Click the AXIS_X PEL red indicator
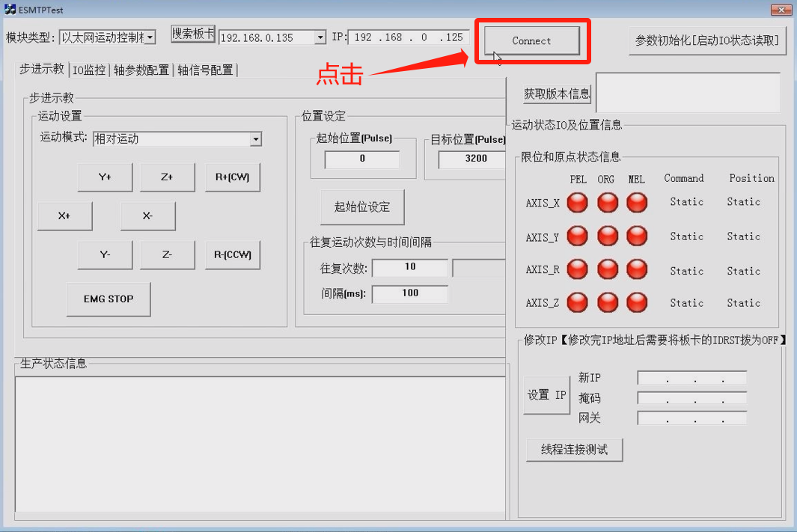The height and width of the screenshot is (532, 797). tap(578, 203)
